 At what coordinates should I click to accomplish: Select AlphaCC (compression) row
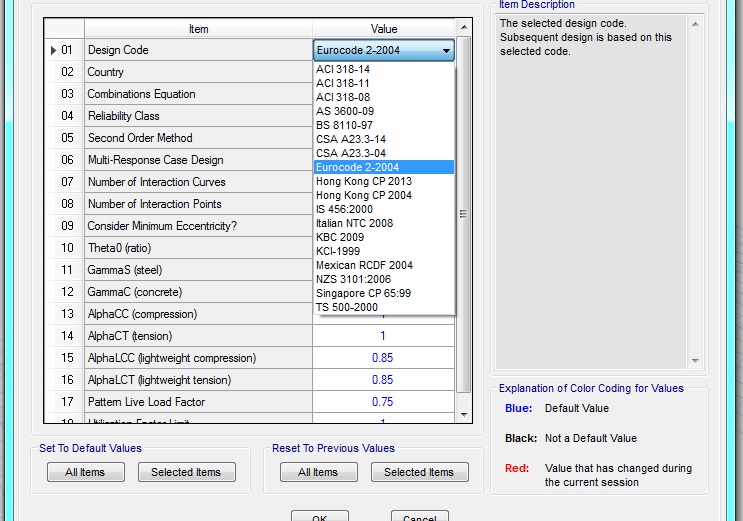199,314
